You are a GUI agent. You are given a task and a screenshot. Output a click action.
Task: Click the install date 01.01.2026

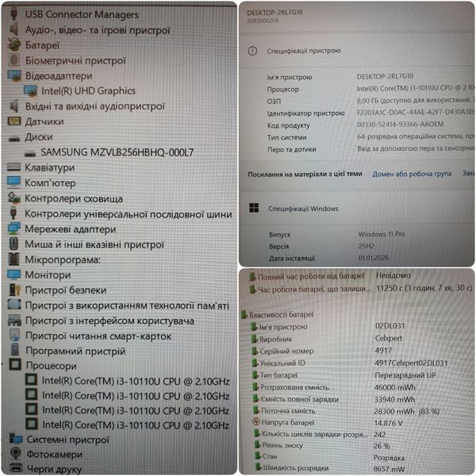pos(373,258)
